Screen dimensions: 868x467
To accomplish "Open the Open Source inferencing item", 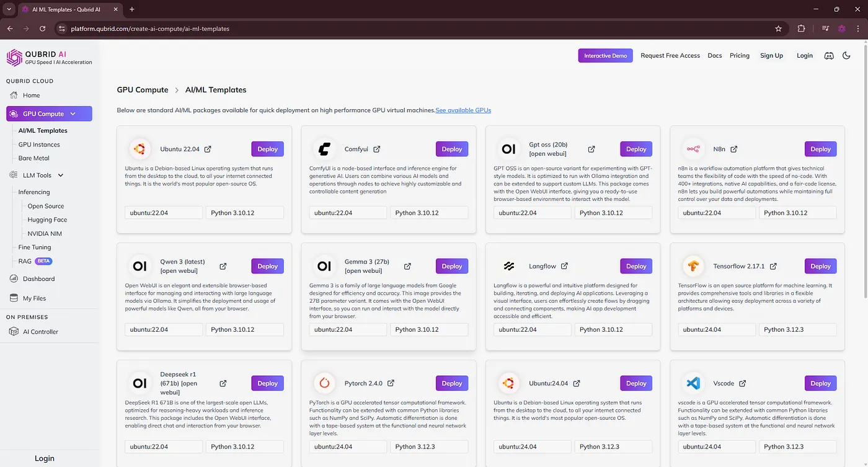I will click(x=46, y=206).
